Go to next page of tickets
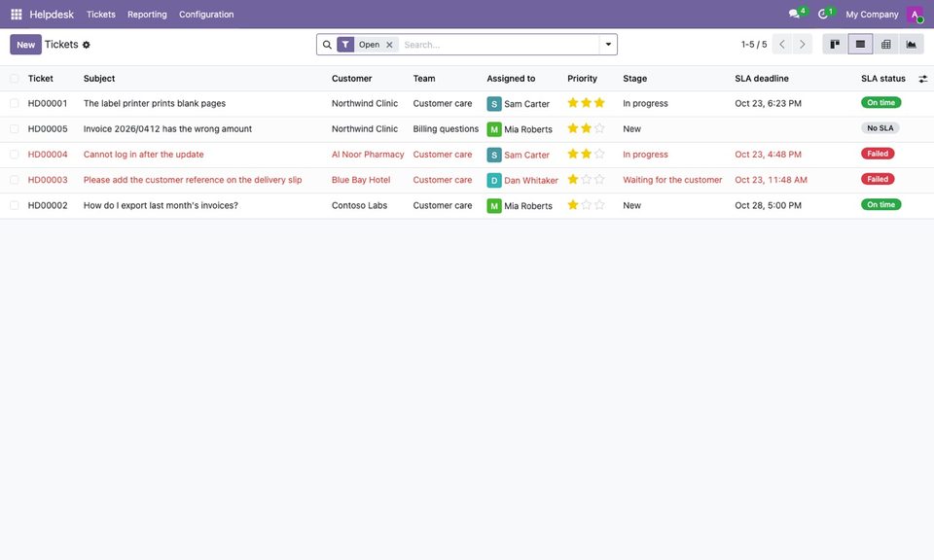 pyautogui.click(x=803, y=45)
